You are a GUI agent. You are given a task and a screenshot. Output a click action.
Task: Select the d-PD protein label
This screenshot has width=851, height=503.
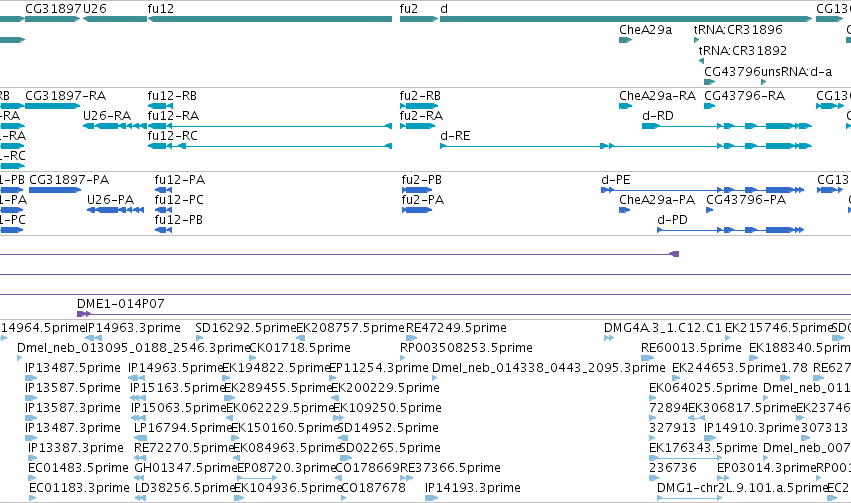tap(672, 220)
